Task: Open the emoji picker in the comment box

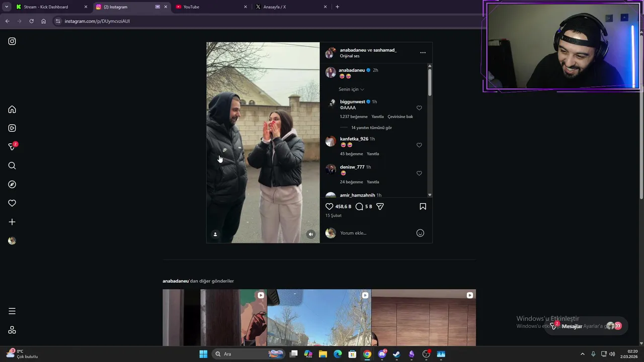Action: click(420, 233)
